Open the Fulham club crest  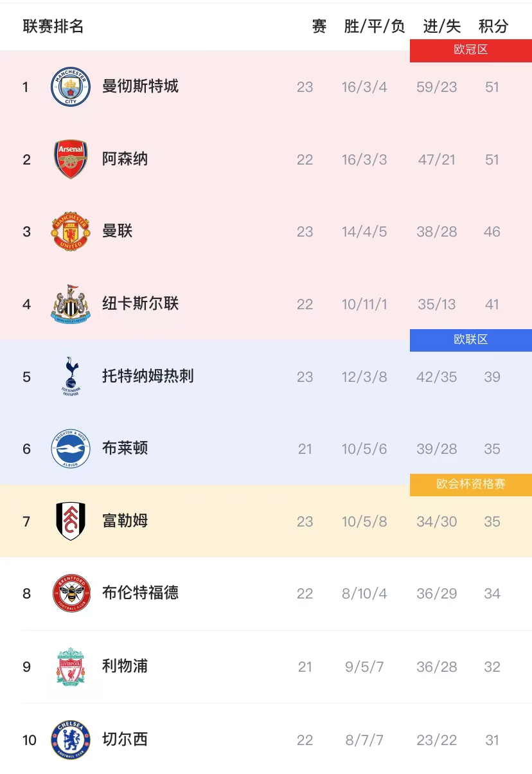(71, 521)
